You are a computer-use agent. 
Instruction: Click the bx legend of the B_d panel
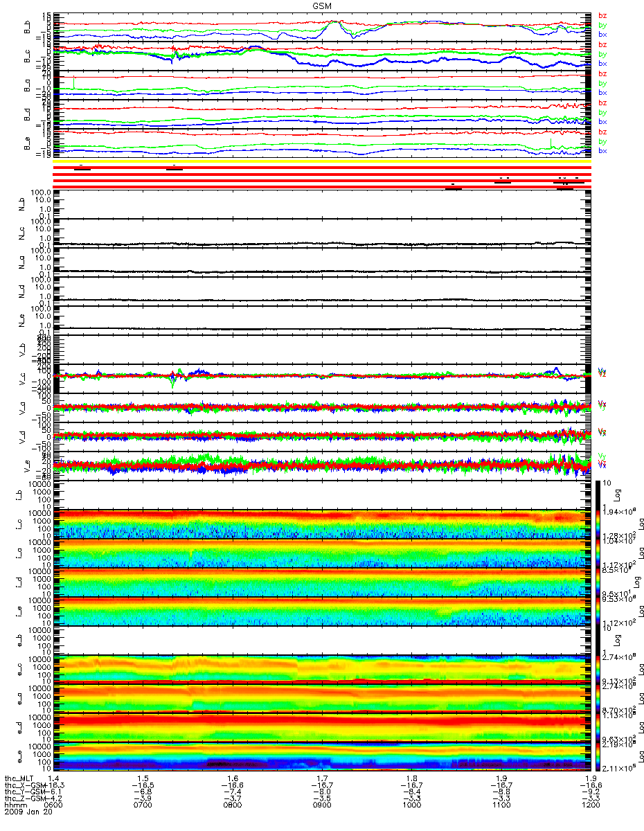tap(602, 122)
